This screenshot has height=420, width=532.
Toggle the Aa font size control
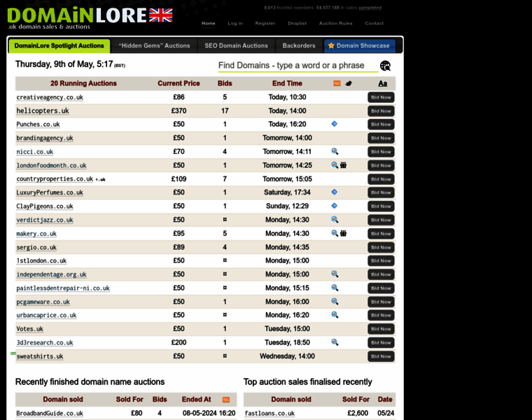click(x=383, y=83)
